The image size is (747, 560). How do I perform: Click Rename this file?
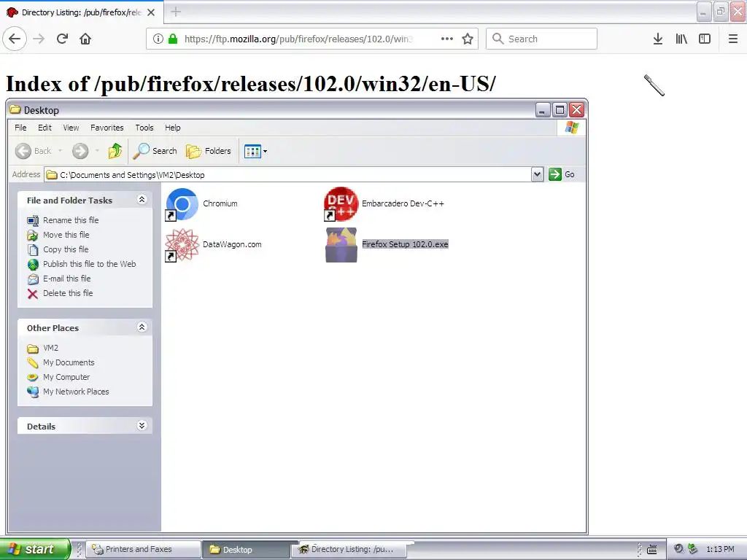71,220
